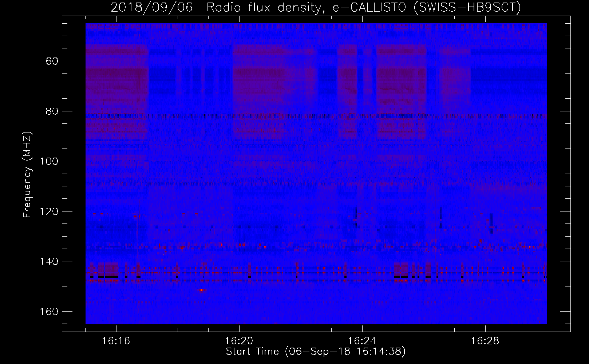Click the '60' frequency tick label
Image resolution: width=589 pixels, height=364 pixels.
coord(52,61)
